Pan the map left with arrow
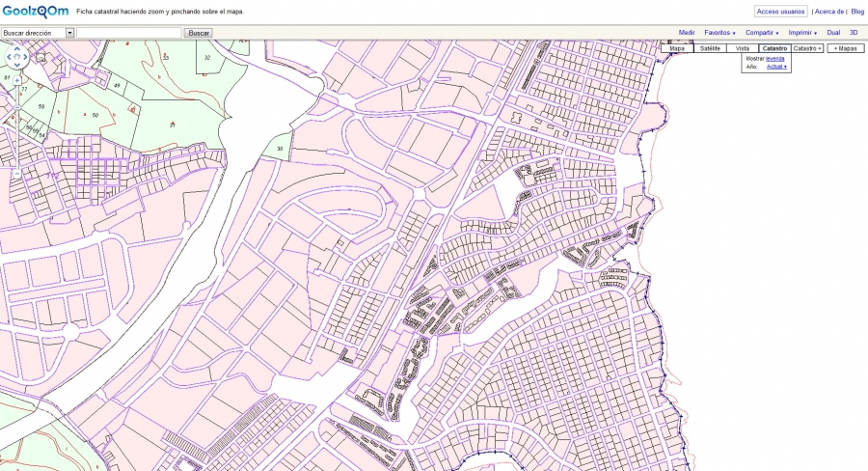This screenshot has height=471, width=868. 9,57
